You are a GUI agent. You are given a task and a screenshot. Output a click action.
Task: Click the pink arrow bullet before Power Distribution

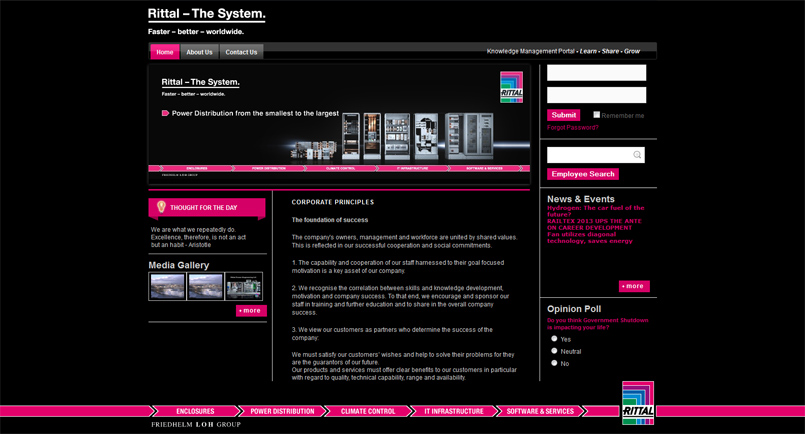tap(165, 113)
